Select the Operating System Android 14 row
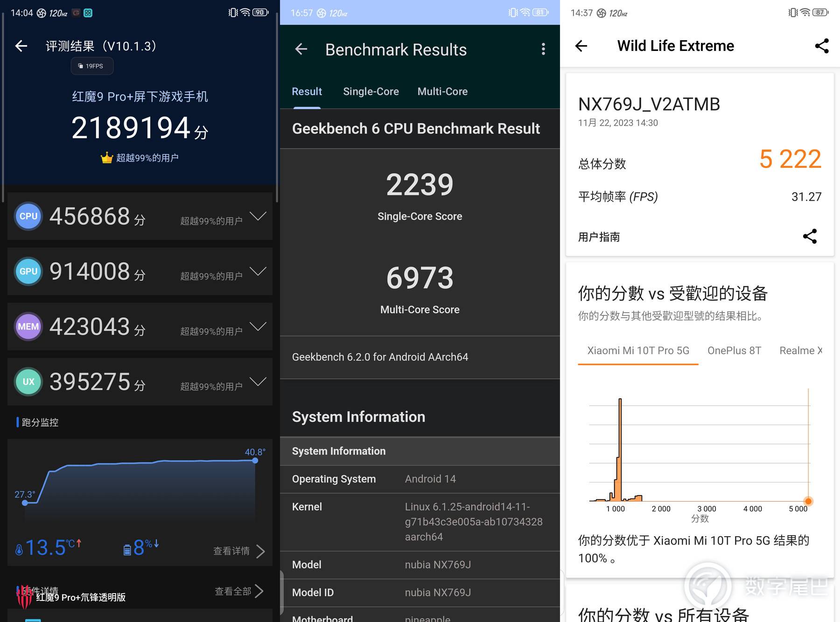Screen dimensions: 840x622 [x=420, y=479]
